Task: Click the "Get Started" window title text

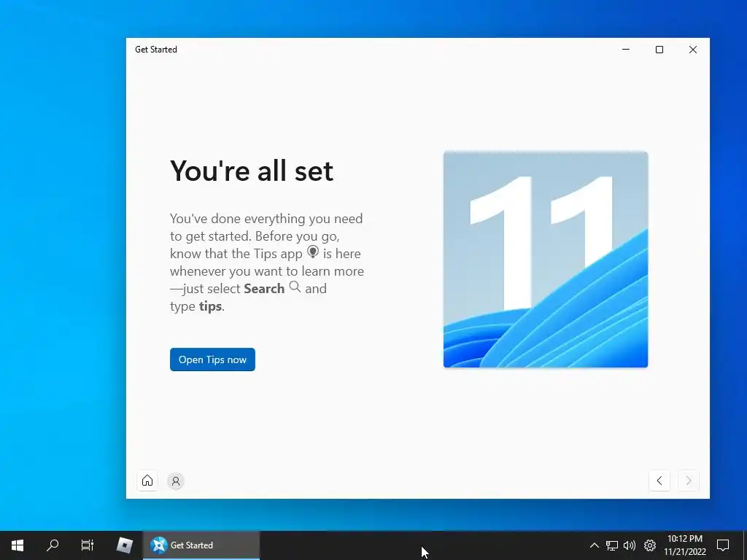Action: click(x=156, y=50)
